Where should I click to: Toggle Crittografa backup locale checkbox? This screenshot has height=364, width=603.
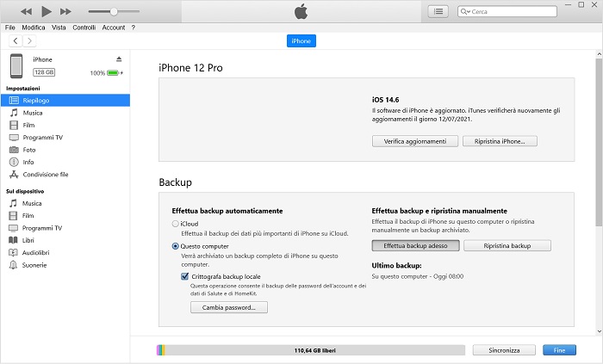[185, 276]
